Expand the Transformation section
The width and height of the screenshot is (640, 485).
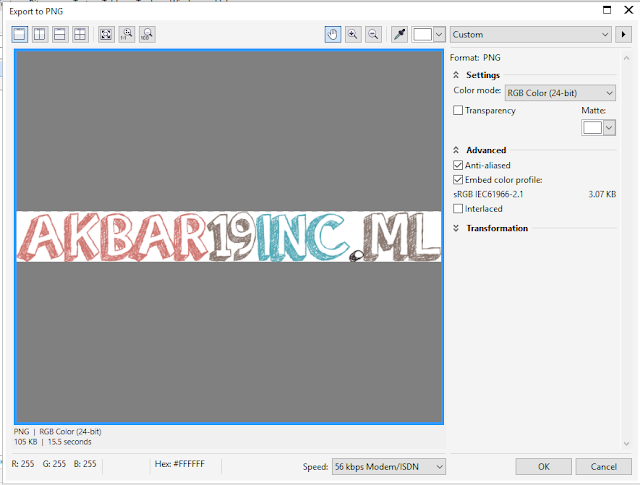[x=456, y=228]
